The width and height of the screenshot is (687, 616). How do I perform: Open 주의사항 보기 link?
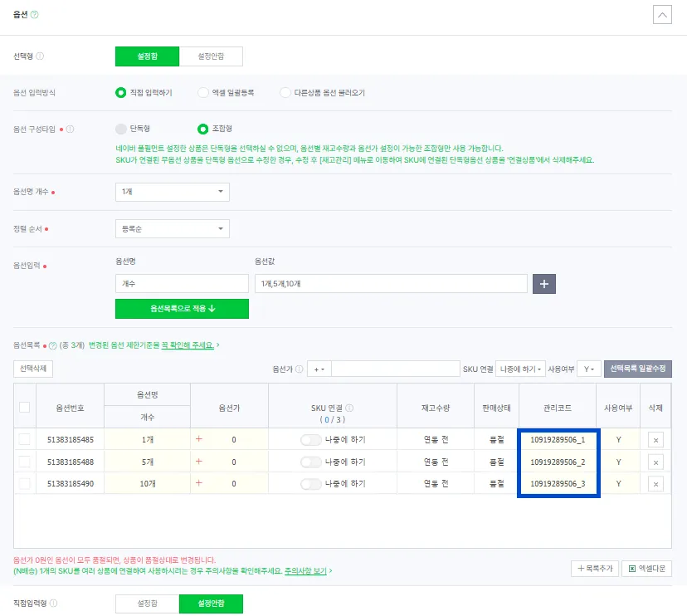tap(305, 571)
